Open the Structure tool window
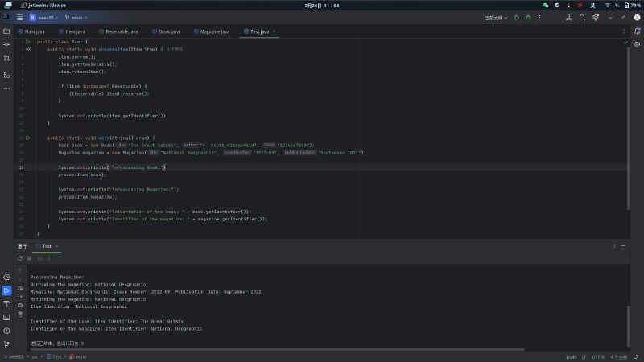Screen dimensions: 644x362 click(x=6, y=75)
